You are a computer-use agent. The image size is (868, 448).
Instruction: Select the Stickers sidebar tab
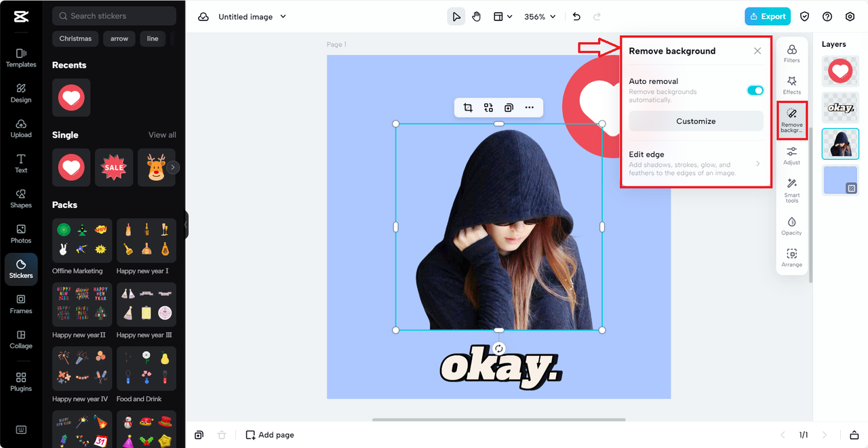tap(21, 269)
